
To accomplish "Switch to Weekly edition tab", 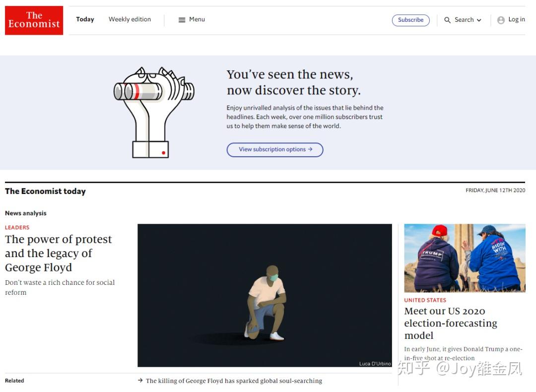I will tap(130, 19).
